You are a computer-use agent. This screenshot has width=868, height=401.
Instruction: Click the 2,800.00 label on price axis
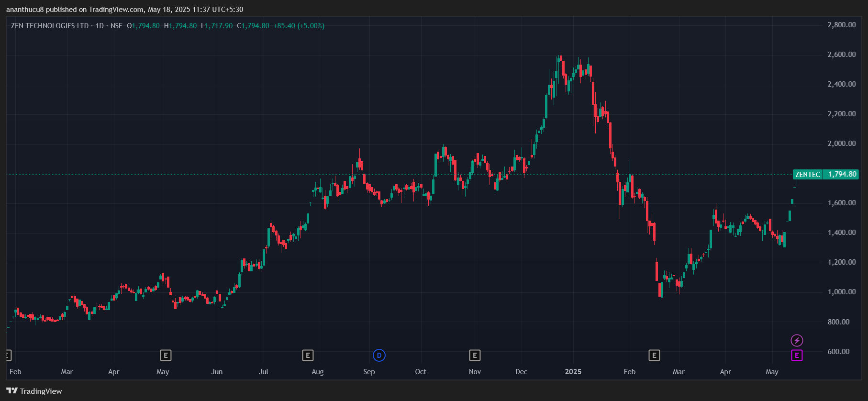click(x=841, y=25)
